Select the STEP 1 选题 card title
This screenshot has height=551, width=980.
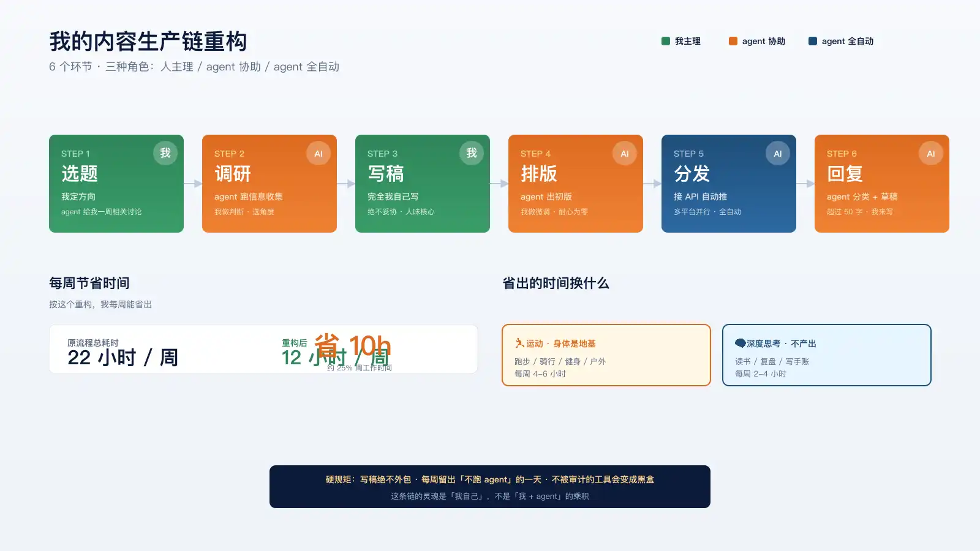click(x=80, y=174)
